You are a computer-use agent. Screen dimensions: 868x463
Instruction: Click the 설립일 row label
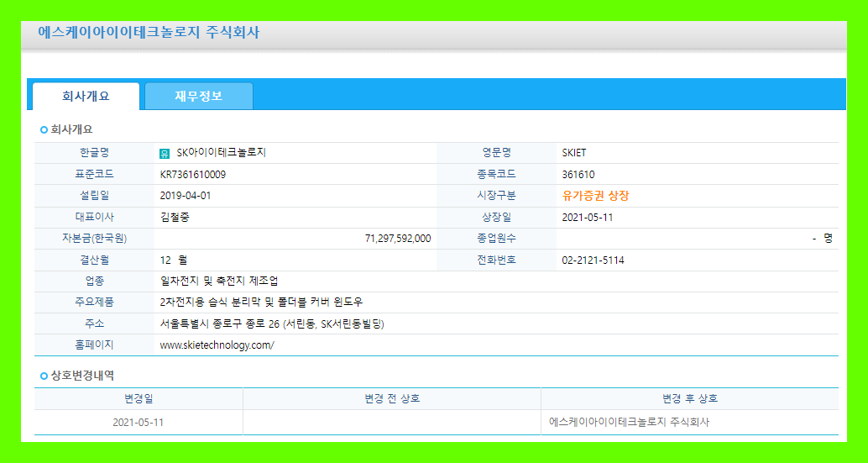pyautogui.click(x=95, y=196)
